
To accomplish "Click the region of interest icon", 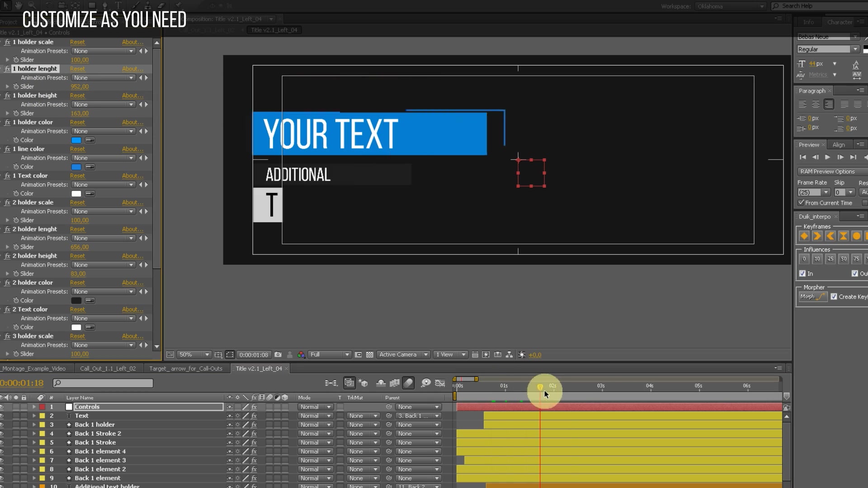I will [x=359, y=355].
